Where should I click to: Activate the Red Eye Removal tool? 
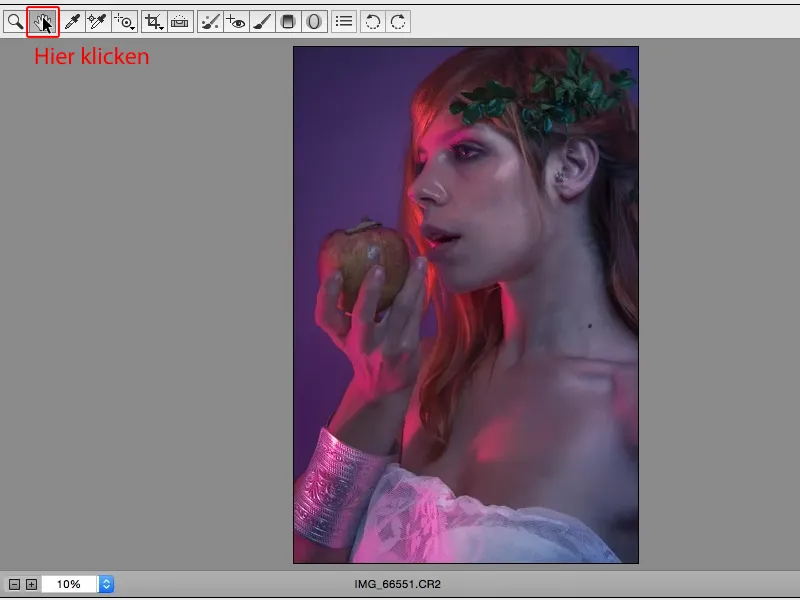(x=236, y=22)
